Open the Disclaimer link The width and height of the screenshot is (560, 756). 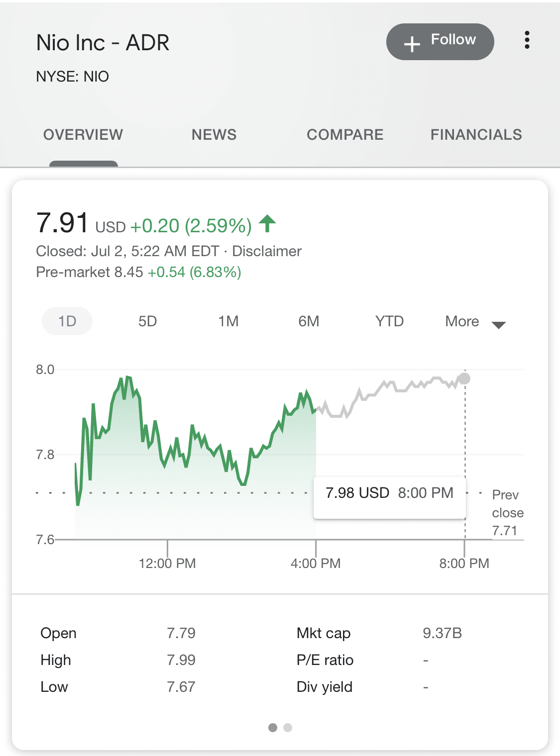point(267,251)
